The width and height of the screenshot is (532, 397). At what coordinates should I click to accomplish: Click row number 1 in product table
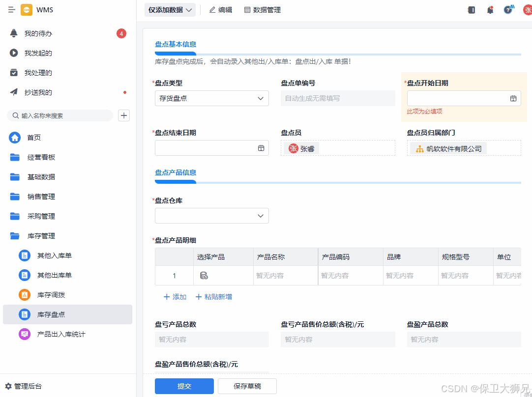[x=175, y=276]
